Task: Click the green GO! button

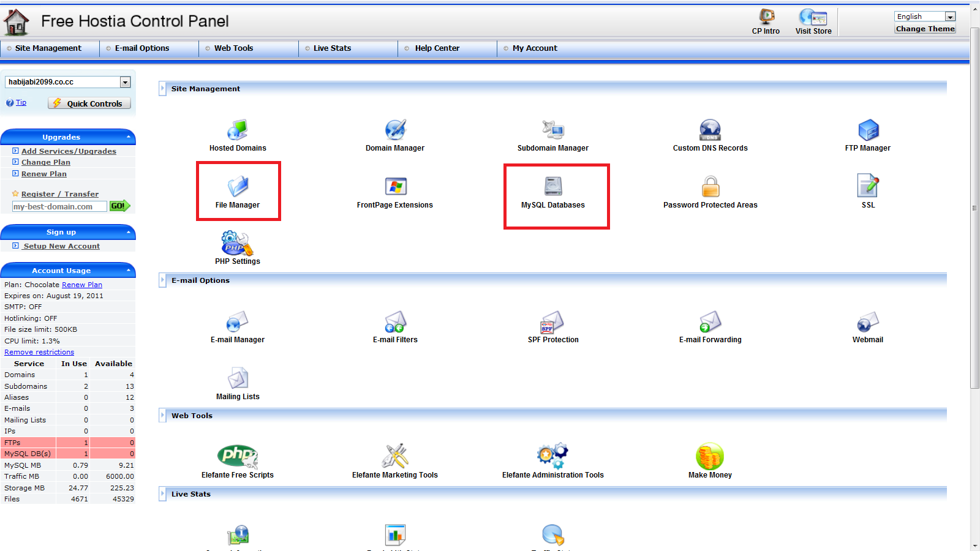Action: (x=119, y=206)
